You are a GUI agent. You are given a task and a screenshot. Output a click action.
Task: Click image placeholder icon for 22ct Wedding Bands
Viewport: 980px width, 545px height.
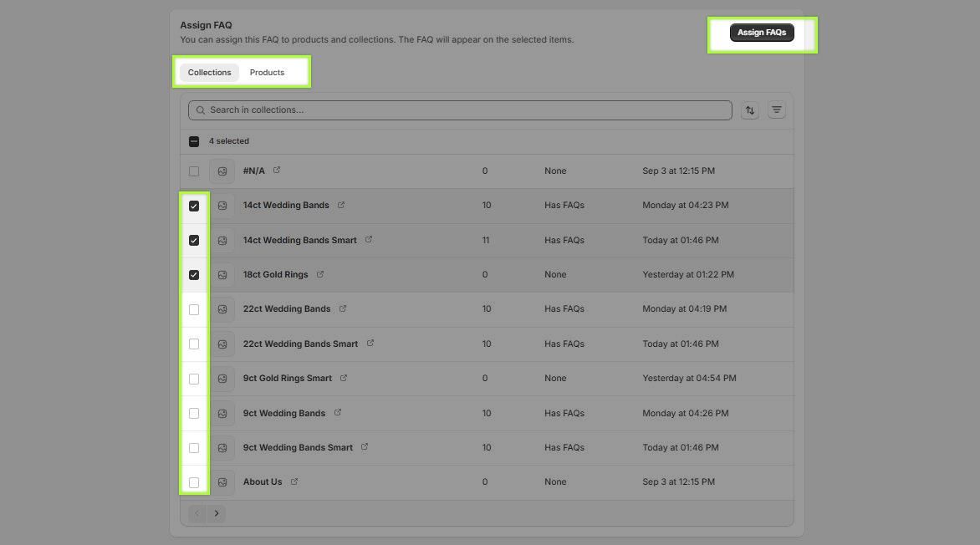tap(222, 309)
